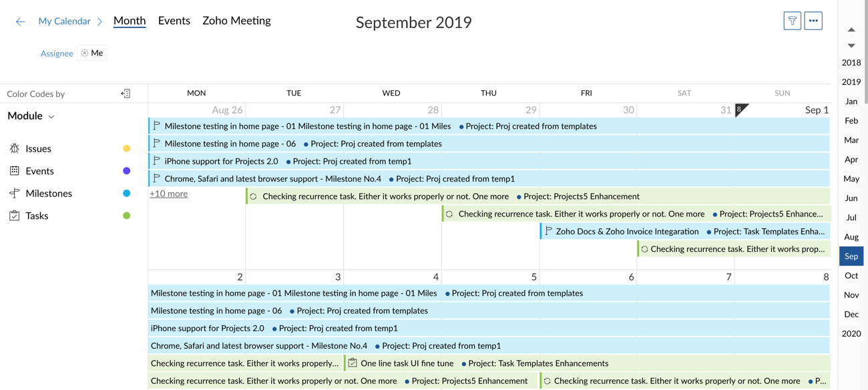Click the Tasks green color dot
Image resolution: width=868 pixels, height=390 pixels.
127,216
